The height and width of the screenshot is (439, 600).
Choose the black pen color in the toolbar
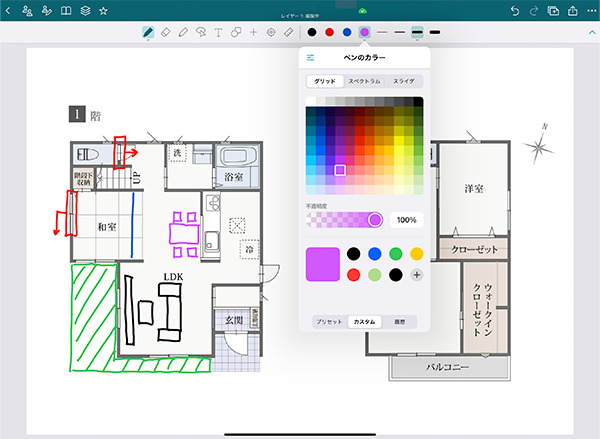pyautogui.click(x=312, y=33)
